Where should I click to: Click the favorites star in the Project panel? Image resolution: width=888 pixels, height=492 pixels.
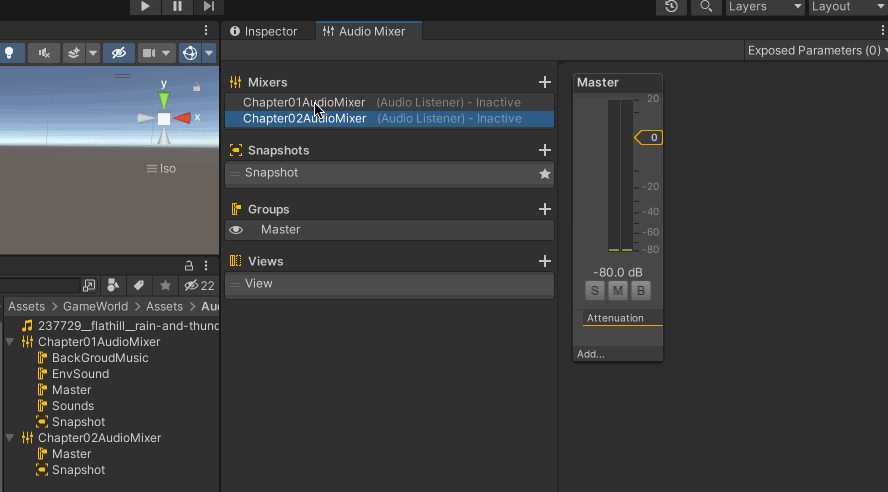(166, 286)
